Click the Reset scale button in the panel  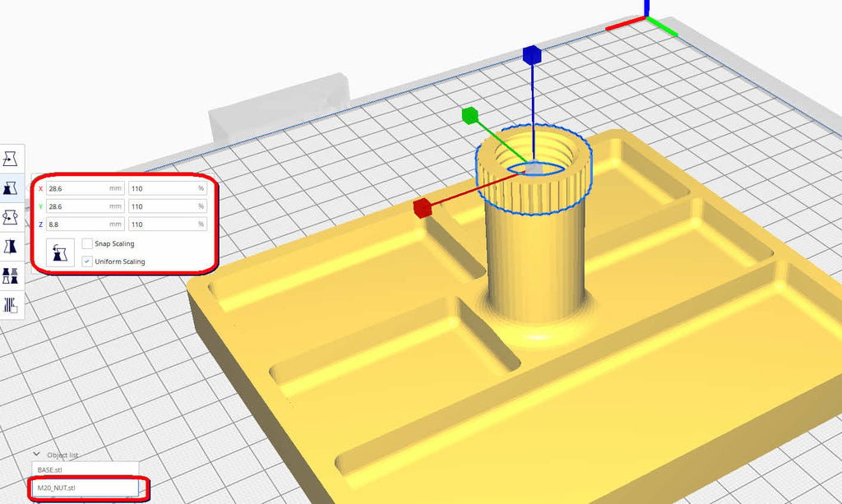59,252
